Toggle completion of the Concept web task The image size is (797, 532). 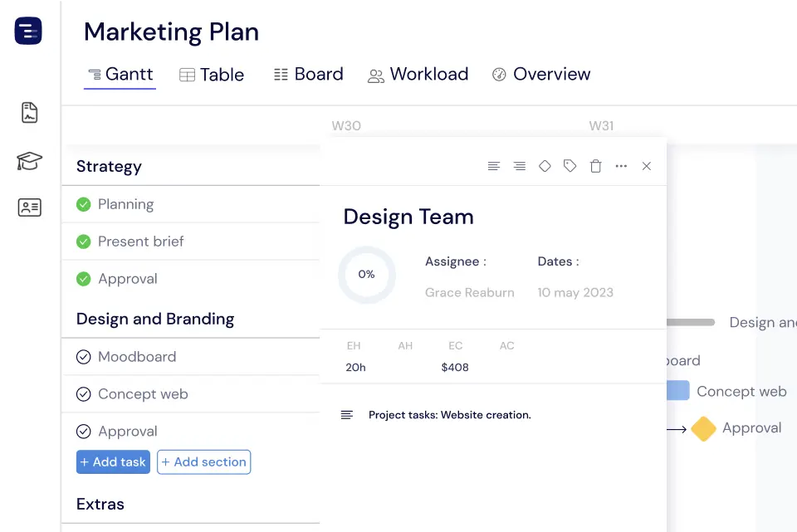point(83,393)
